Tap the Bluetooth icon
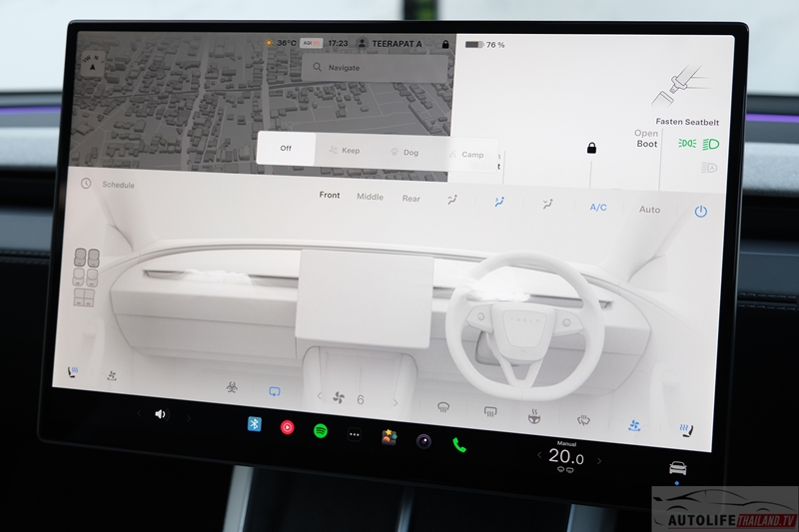 pyautogui.click(x=255, y=425)
